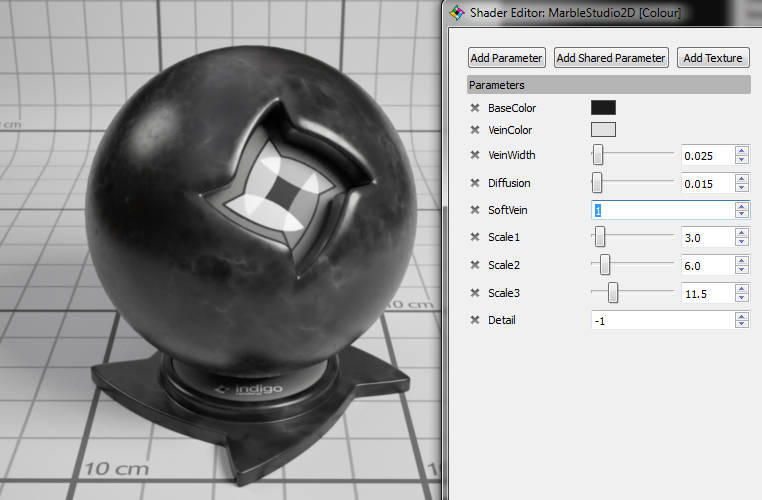Increase the Scale1 value with up arrow
This screenshot has width=762, height=500.
pyautogui.click(x=741, y=233)
